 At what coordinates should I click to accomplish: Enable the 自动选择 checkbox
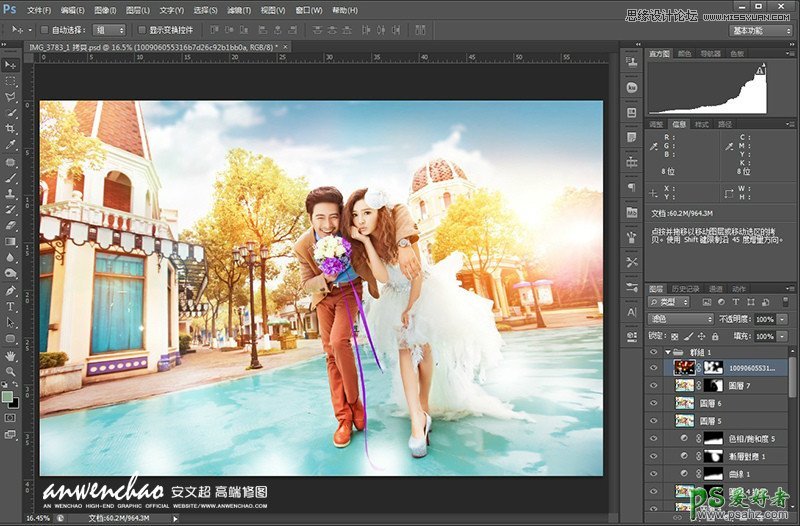45,30
